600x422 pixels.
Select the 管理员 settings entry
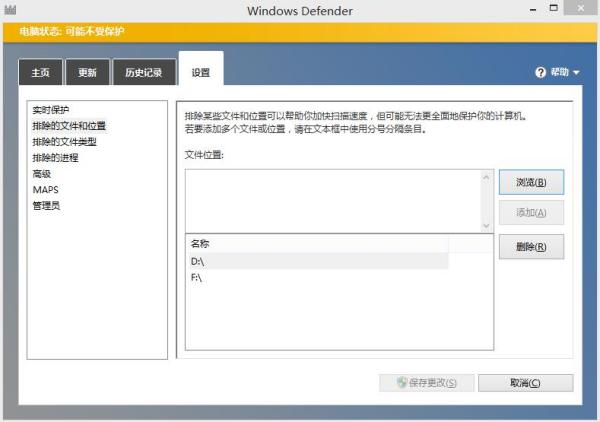pos(46,206)
